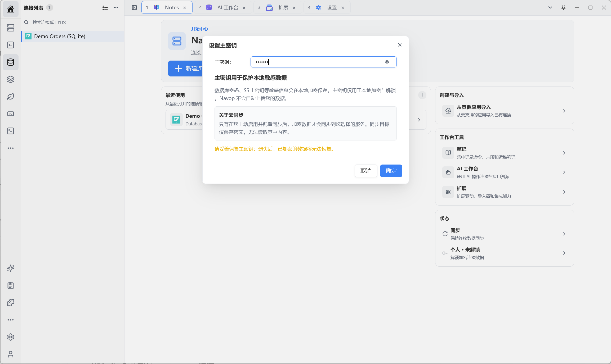Screen dimensions: 611x364
Task: Open the user account icon at the sidebar bottom
Action: [11, 354]
